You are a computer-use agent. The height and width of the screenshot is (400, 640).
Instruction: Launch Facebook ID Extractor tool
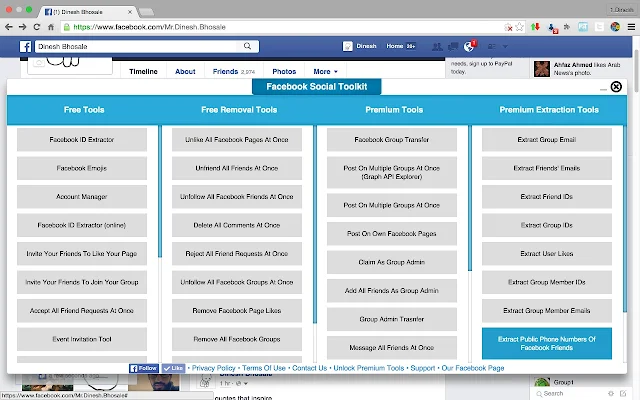[82, 140]
